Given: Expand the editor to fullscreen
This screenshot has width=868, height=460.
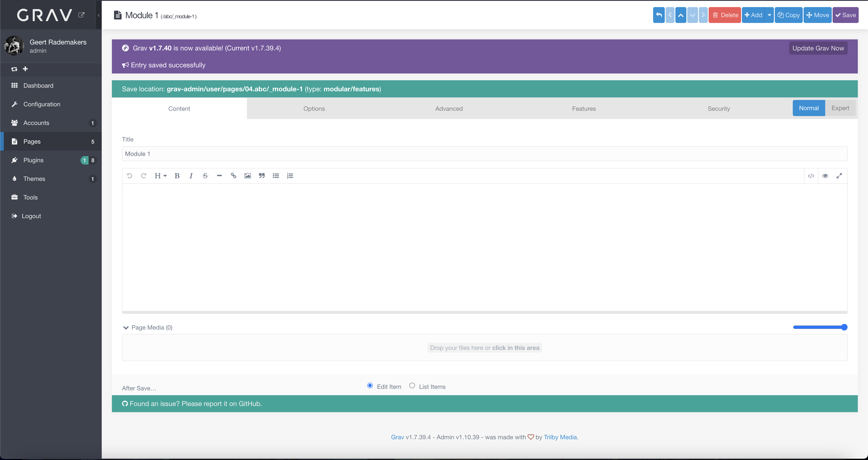Looking at the screenshot, I should click(x=839, y=176).
